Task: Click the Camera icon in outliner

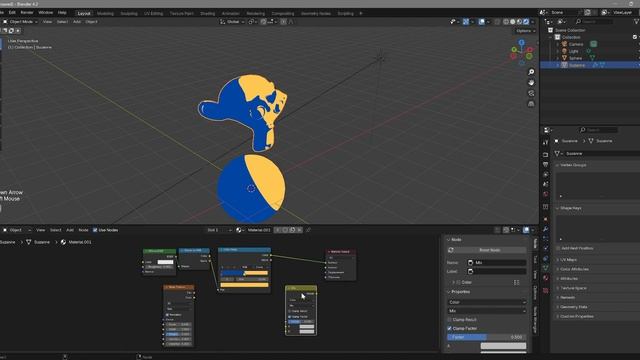Action: [x=564, y=44]
